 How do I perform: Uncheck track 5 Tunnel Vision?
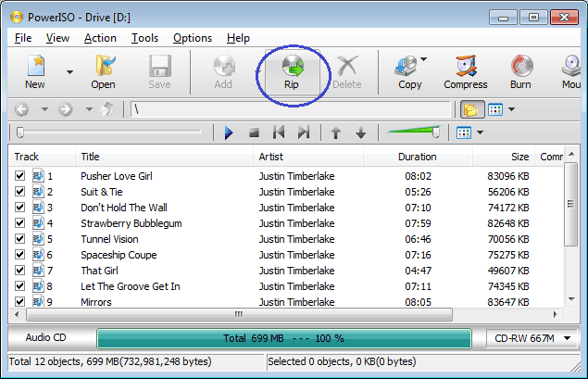[x=19, y=239]
